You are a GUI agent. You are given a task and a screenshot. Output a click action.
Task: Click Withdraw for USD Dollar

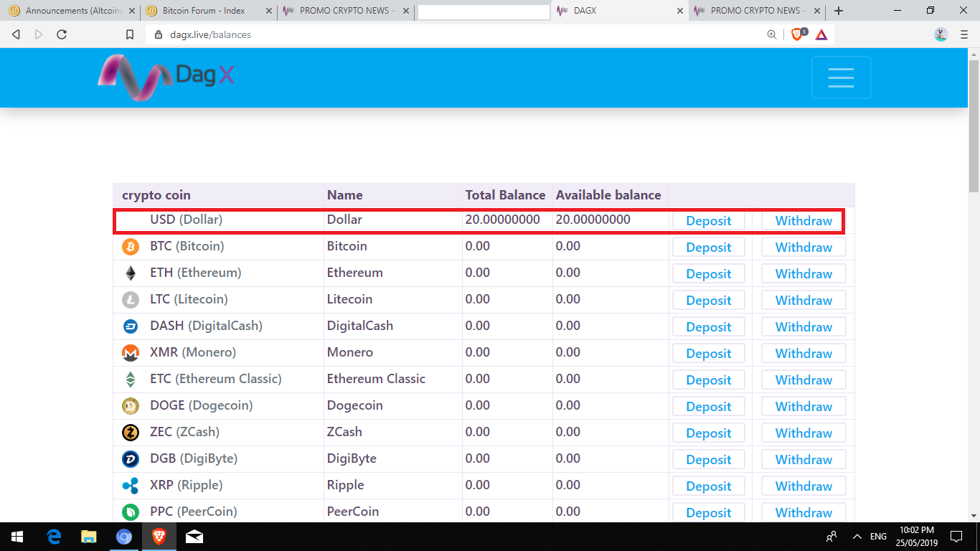pyautogui.click(x=804, y=221)
